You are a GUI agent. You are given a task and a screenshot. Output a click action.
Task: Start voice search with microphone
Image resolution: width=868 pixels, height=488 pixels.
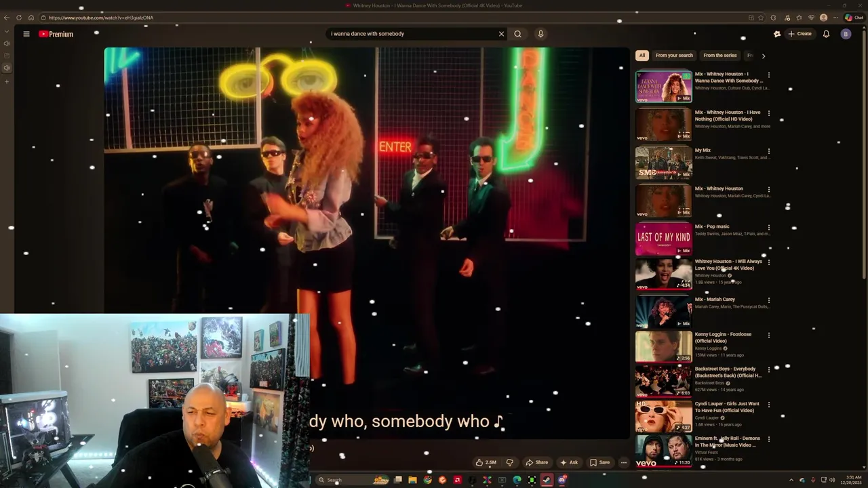[540, 34]
